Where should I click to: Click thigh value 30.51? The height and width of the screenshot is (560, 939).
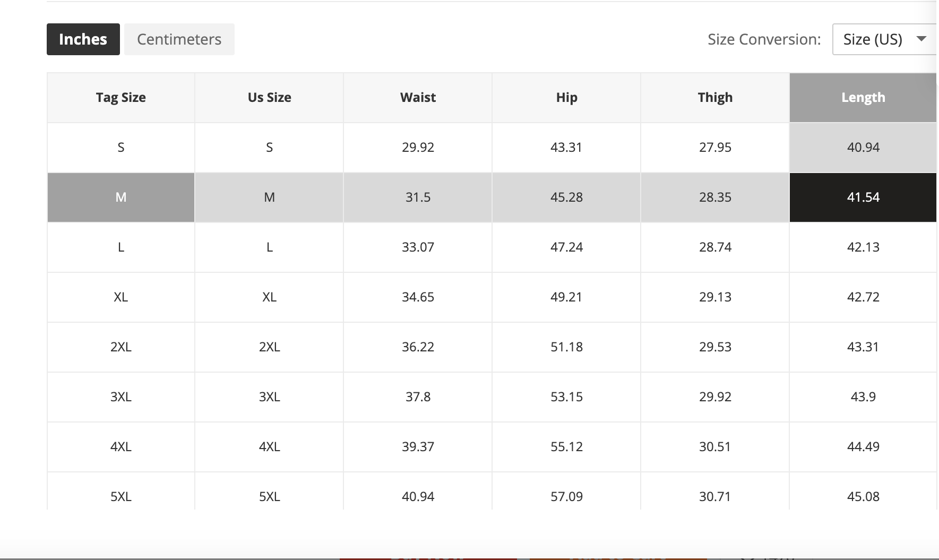click(715, 447)
